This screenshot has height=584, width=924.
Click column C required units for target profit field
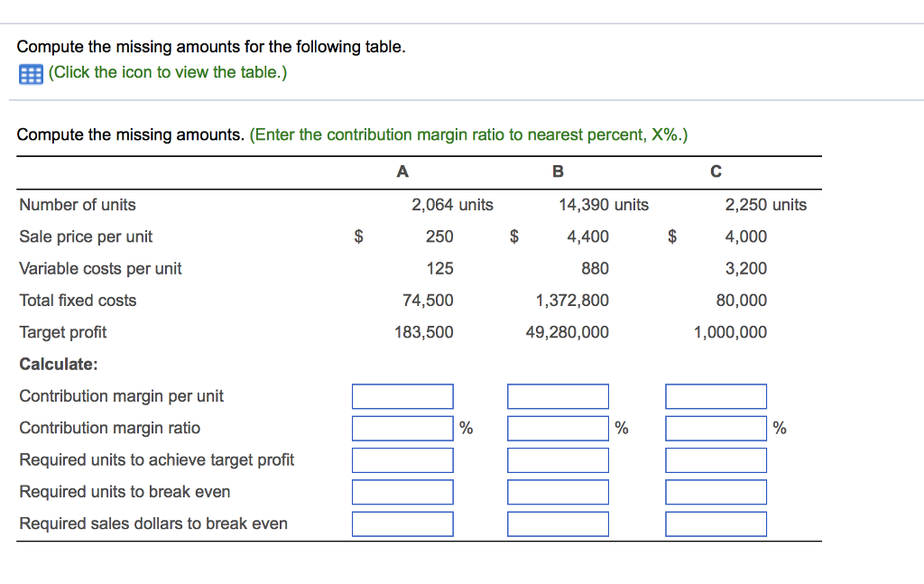point(716,459)
